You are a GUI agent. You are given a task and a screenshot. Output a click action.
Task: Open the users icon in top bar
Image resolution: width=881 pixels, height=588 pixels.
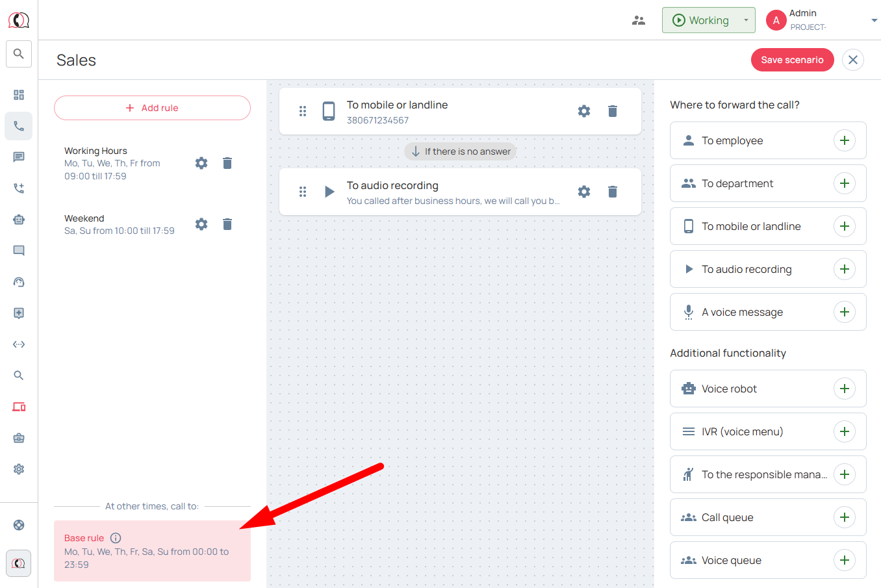pyautogui.click(x=639, y=21)
